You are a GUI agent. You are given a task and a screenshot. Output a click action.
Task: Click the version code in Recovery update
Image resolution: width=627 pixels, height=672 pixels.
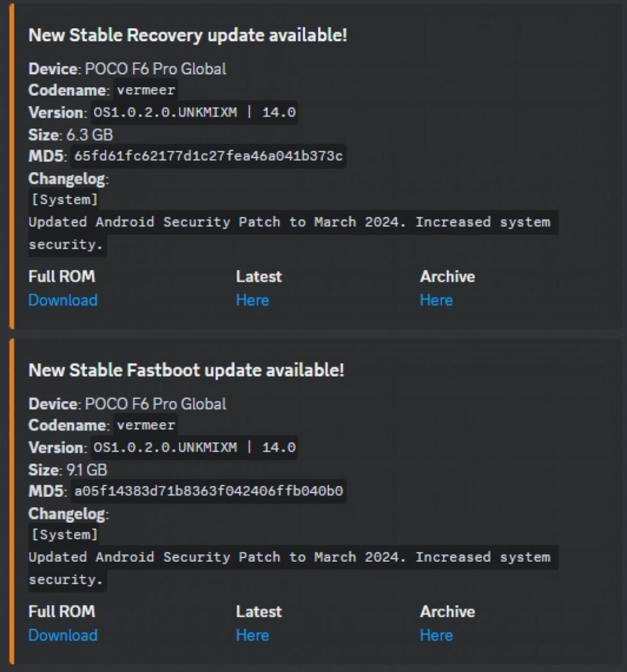(194, 112)
